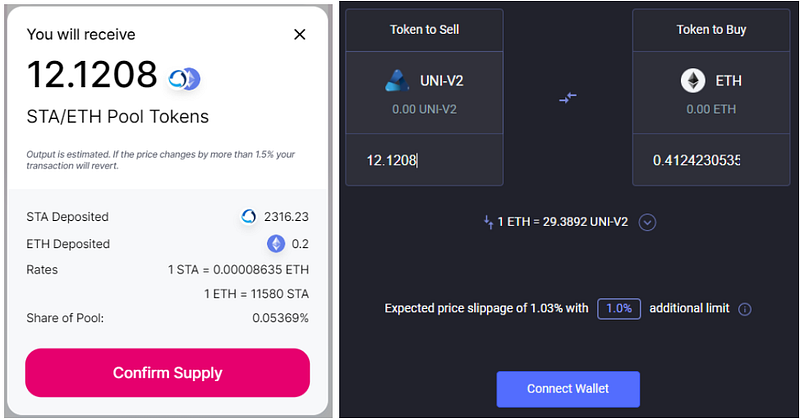Click the STA token icon beside 2316.23
This screenshot has width=800, height=419.
(249, 216)
